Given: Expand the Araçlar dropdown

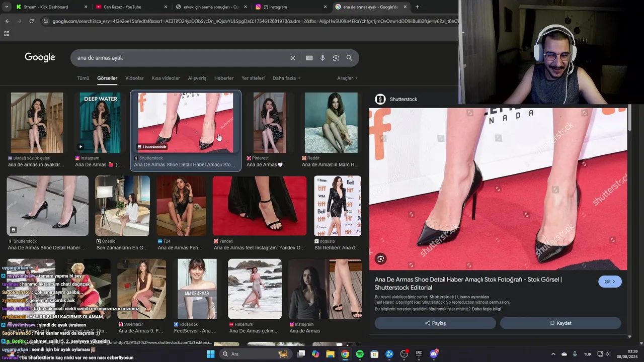Looking at the screenshot, I should 347,78.
